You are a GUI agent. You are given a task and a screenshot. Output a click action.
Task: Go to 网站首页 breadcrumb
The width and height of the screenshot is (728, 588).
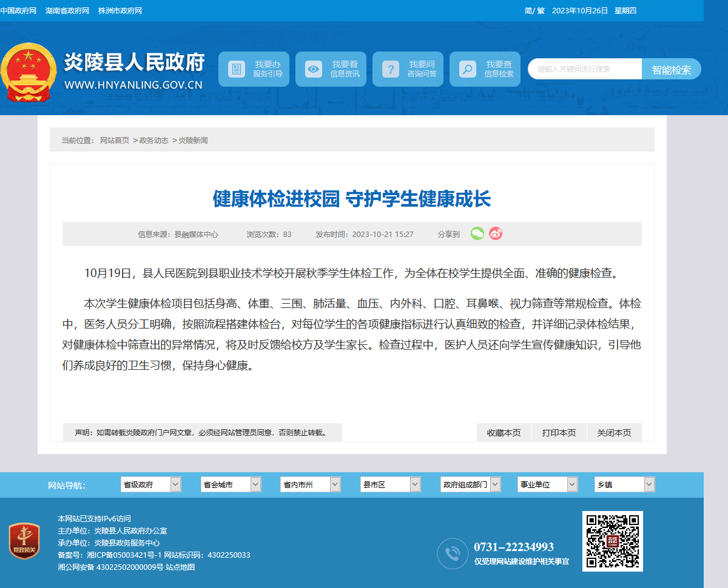click(x=115, y=140)
